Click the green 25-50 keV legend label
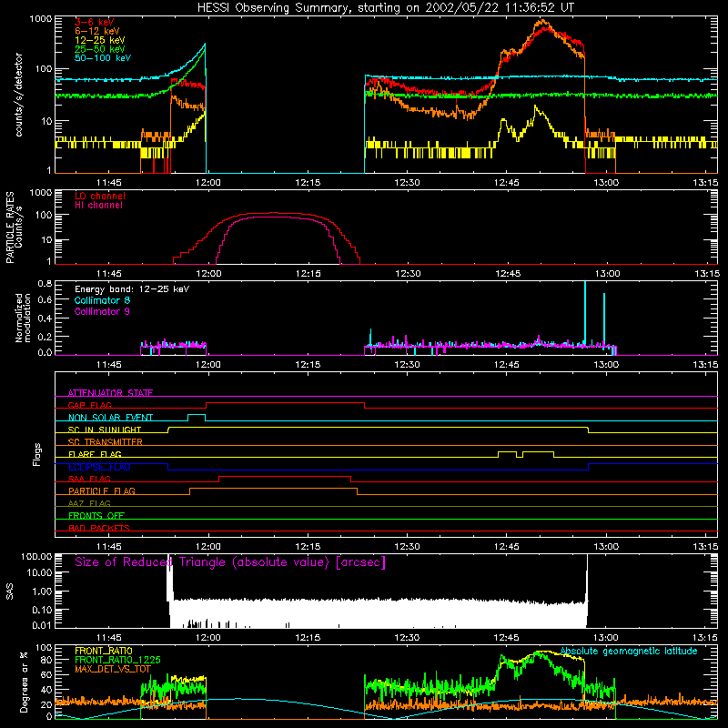 tap(100, 49)
